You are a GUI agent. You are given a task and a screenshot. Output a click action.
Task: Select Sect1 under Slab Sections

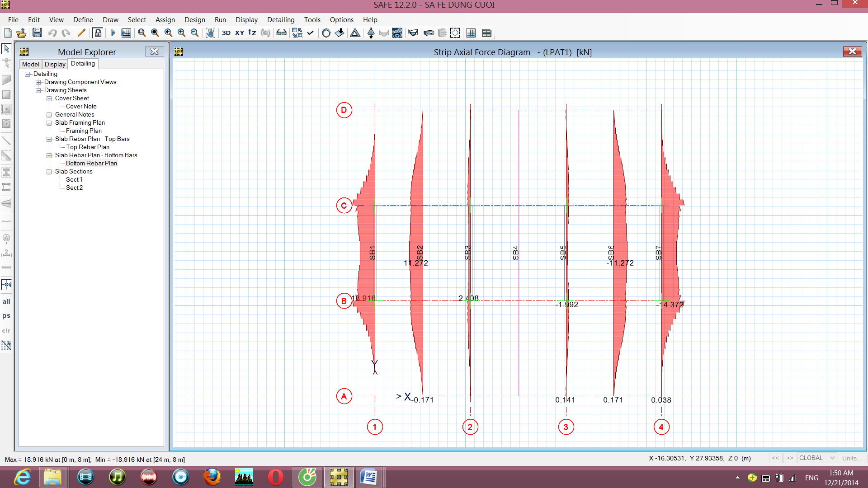[x=74, y=180]
